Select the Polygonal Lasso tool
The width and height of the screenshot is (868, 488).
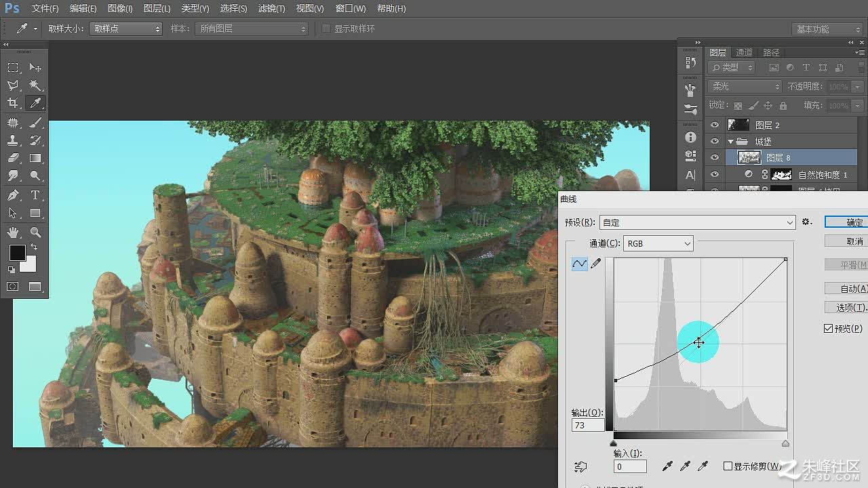[13, 85]
